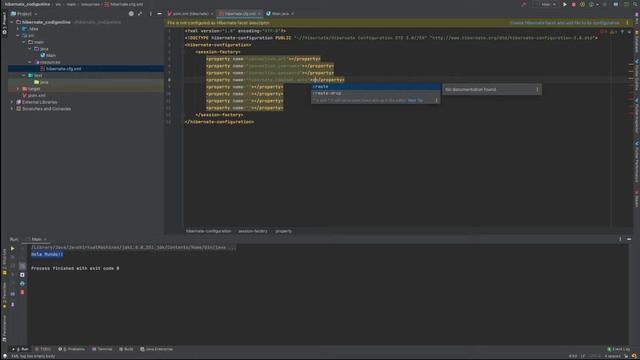This screenshot has height=360, width=640.
Task: Open the Build tool window
Action: coord(126,349)
